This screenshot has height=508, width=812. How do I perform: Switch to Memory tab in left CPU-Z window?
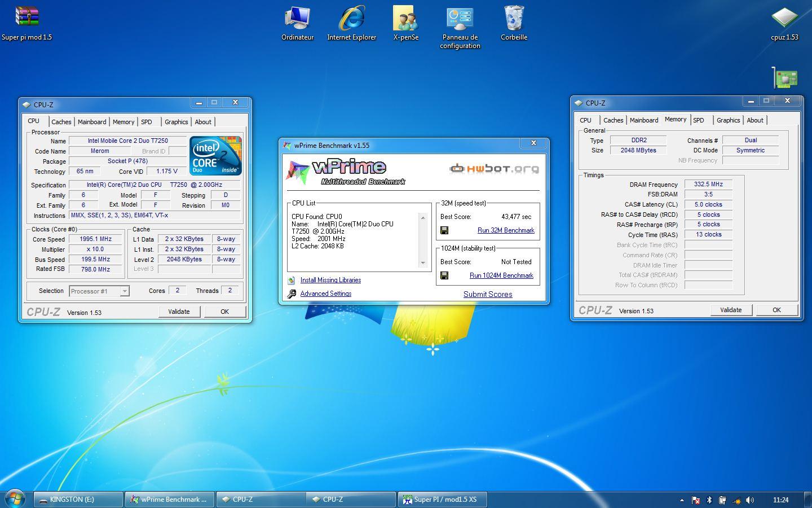(x=123, y=122)
